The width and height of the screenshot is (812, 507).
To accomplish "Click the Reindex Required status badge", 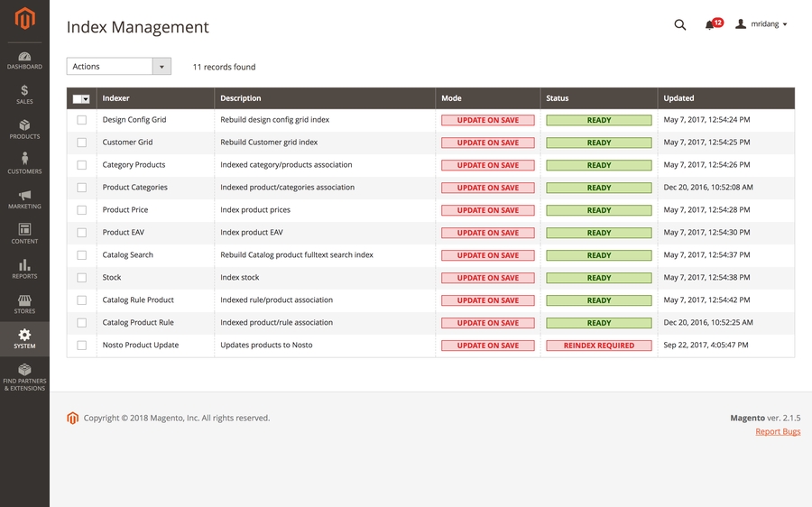I will (599, 346).
